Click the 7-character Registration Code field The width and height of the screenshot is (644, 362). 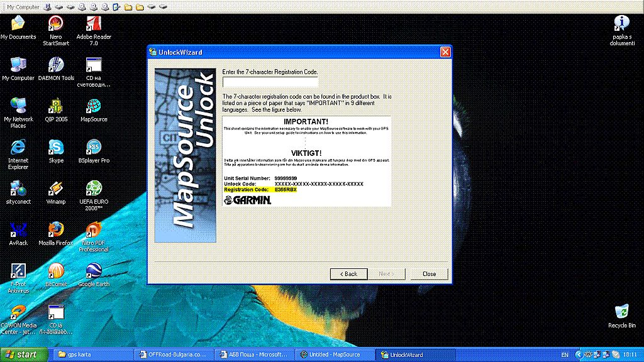270,82
